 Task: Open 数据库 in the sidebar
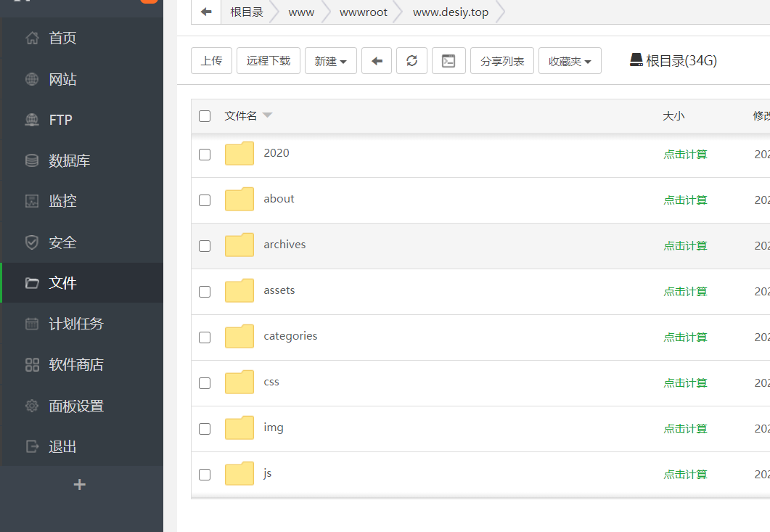69,160
